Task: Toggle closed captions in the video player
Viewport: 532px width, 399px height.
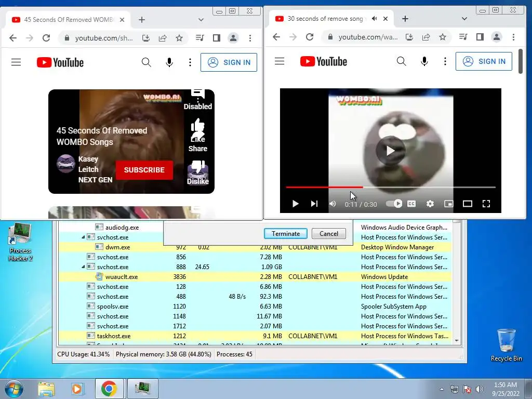Action: [411, 204]
